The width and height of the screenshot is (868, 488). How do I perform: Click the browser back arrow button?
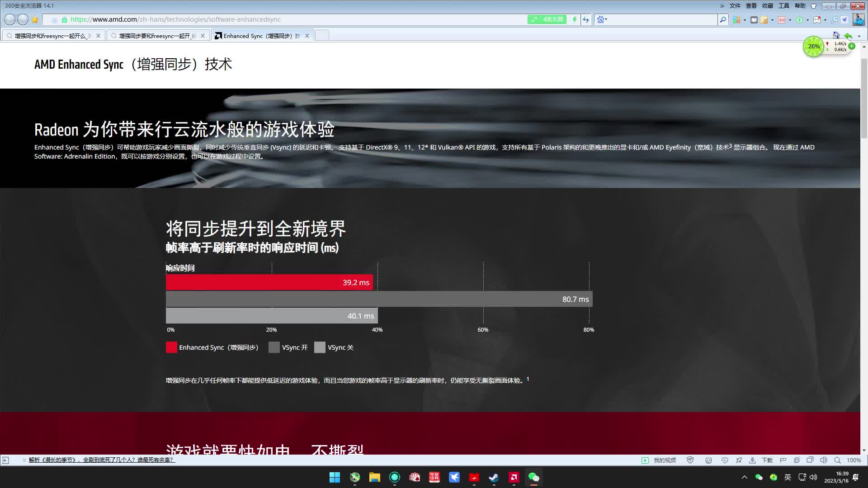pyautogui.click(x=9, y=19)
